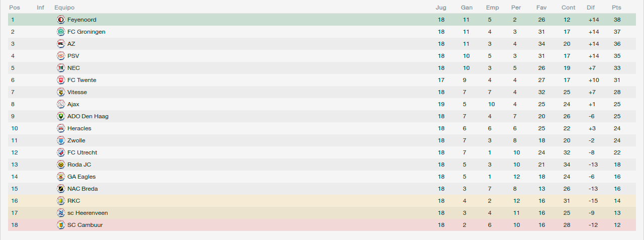The image size is (644, 240).
Task: Open the Heracles team name link
Action: click(x=79, y=128)
